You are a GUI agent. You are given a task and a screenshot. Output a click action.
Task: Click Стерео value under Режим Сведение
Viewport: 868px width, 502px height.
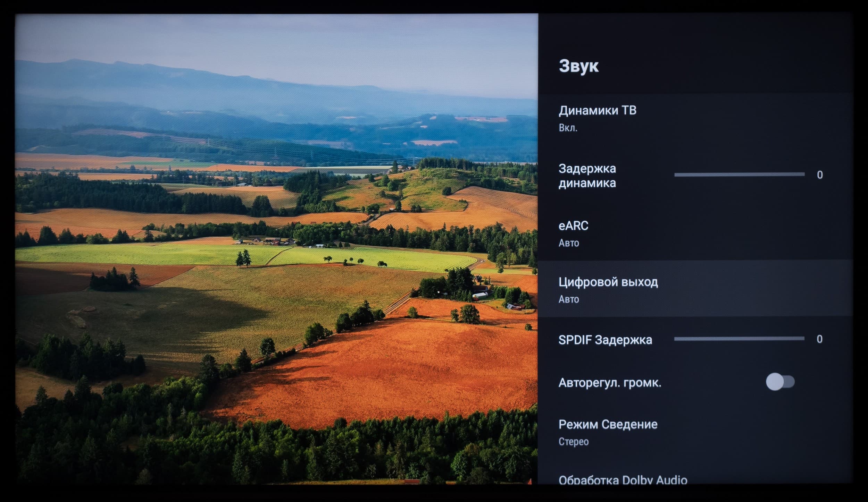pyautogui.click(x=574, y=442)
